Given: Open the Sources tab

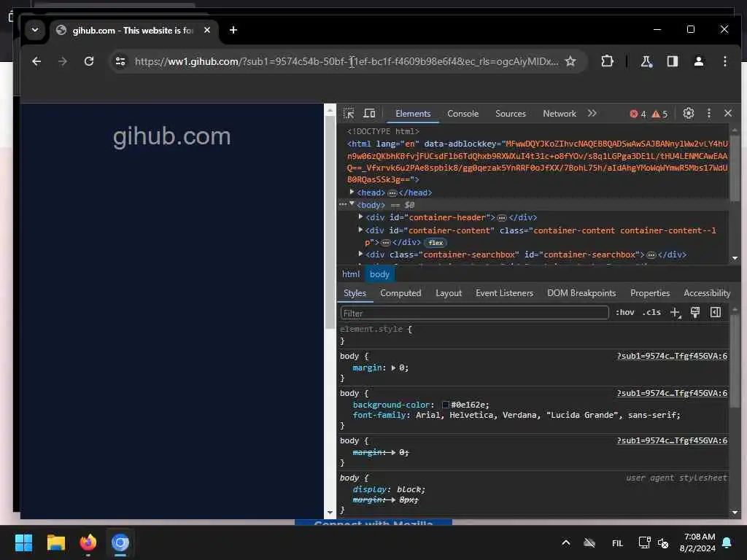Looking at the screenshot, I should tap(510, 114).
